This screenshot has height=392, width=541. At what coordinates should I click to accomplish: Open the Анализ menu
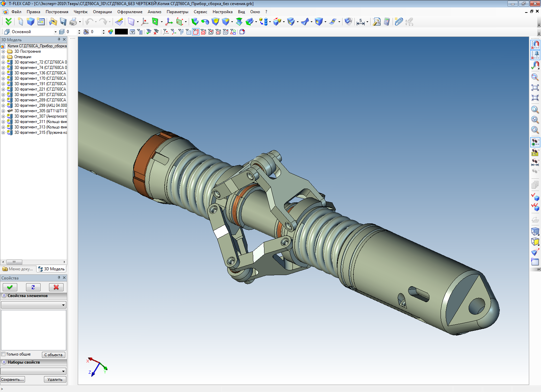point(154,12)
